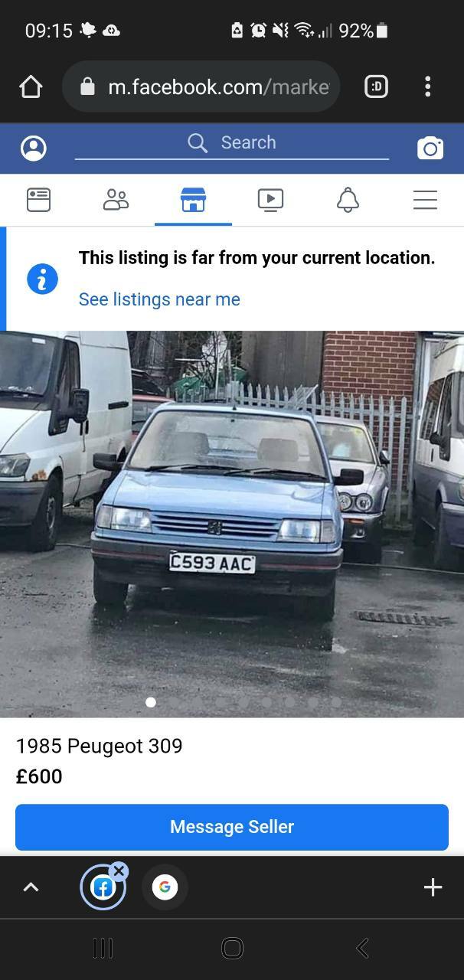Open the Facebook hamburger menu
This screenshot has height=980, width=464.
click(425, 200)
